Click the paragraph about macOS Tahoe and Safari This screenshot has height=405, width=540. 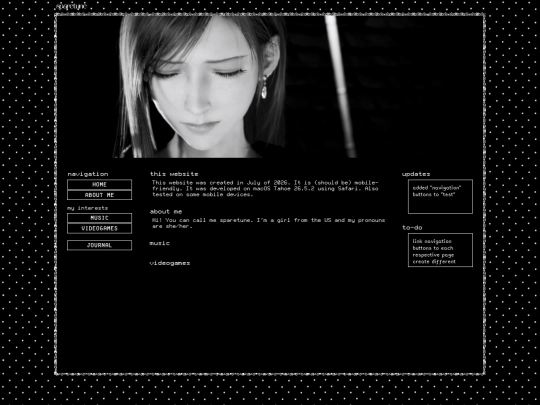click(265, 188)
